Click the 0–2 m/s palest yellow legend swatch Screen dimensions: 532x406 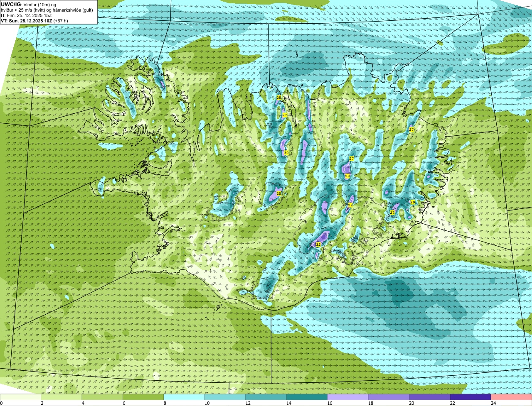[x=21, y=397]
